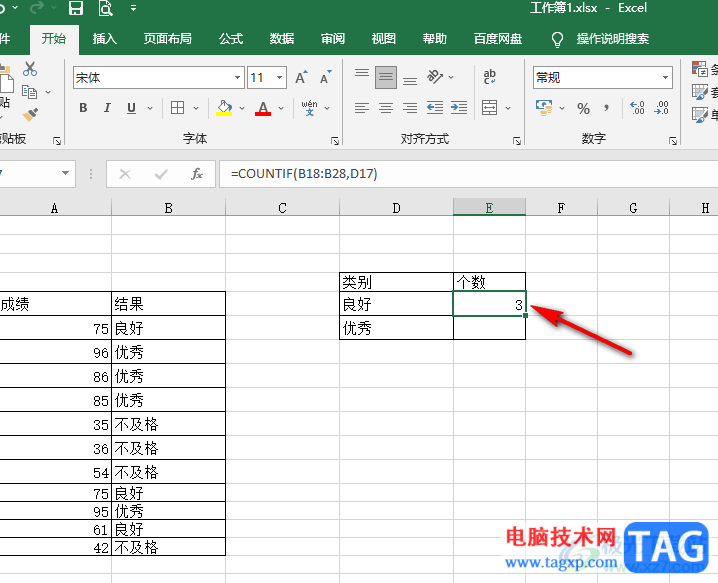Screen dimensions: 718x583
Task: Click the accounting number format icon
Action: click(x=544, y=108)
